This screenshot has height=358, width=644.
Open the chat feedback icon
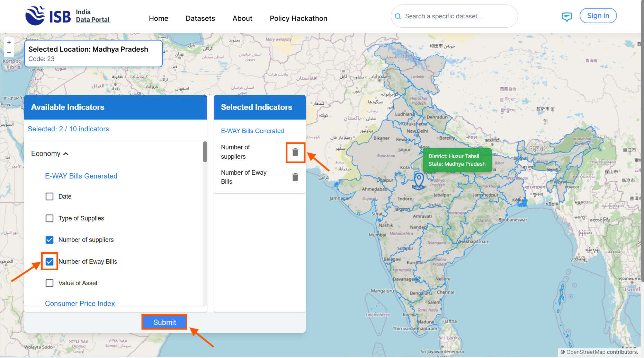[x=566, y=17]
